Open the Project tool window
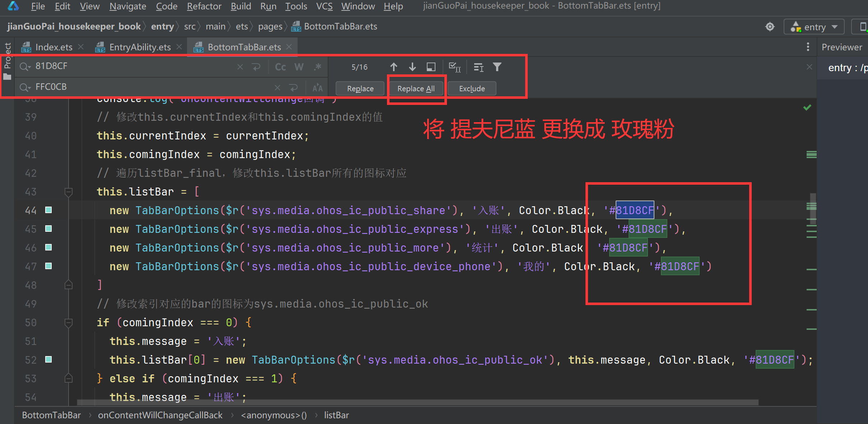Image resolution: width=868 pixels, height=424 pixels. pyautogui.click(x=7, y=61)
